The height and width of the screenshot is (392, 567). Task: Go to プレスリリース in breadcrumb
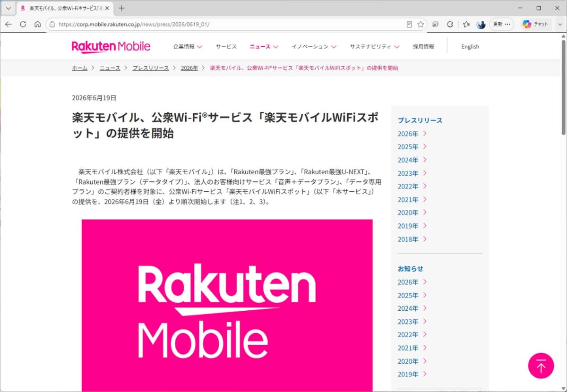[150, 68]
